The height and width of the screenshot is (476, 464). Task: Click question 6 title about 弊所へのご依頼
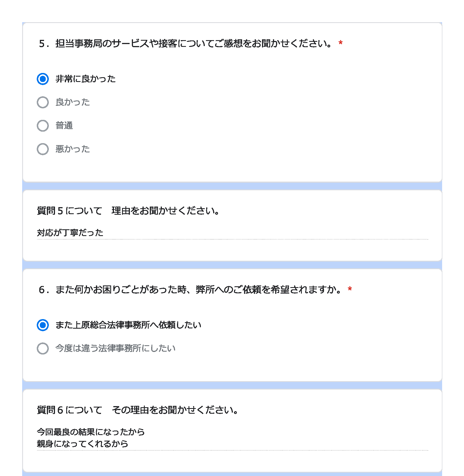(x=190, y=289)
